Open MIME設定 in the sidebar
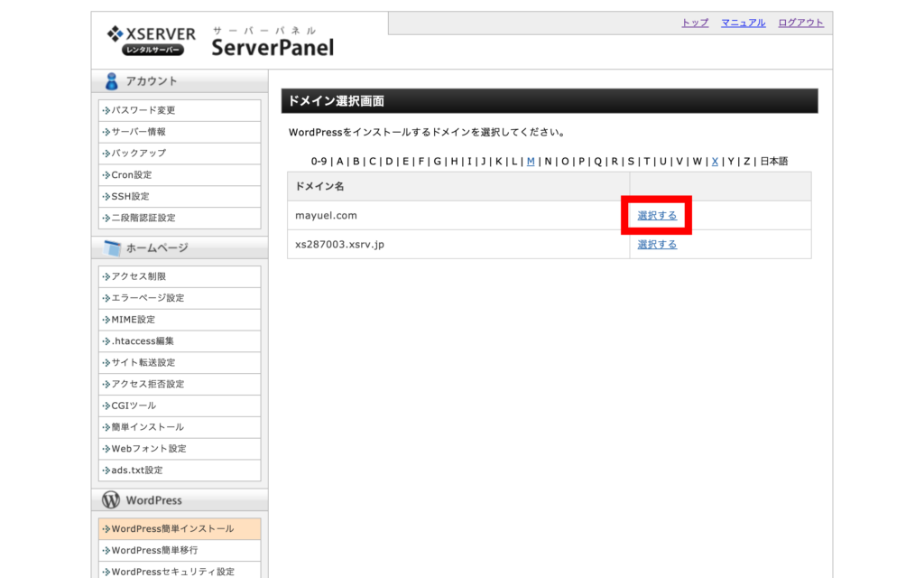The image size is (924, 578). [180, 320]
